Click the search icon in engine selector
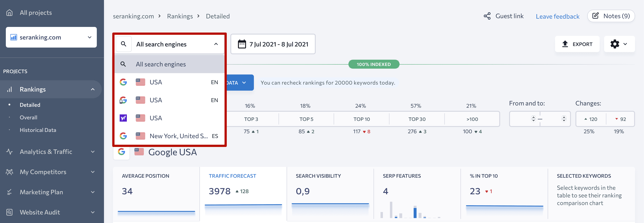The width and height of the screenshot is (644, 223). (x=123, y=44)
